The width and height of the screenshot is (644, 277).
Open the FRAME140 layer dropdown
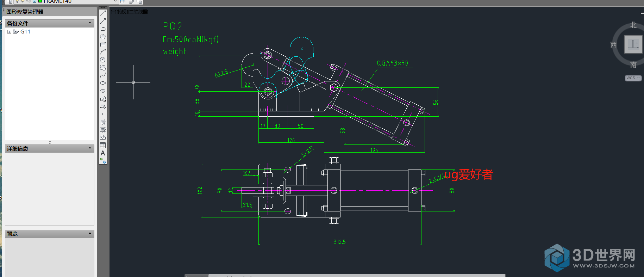coord(115,1)
